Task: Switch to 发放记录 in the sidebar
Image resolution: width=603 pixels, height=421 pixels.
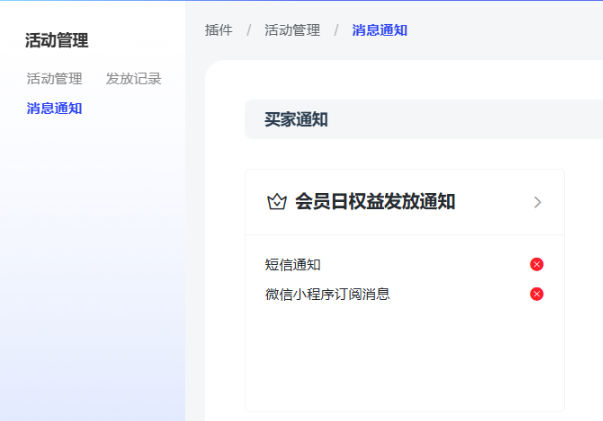Action: 133,79
